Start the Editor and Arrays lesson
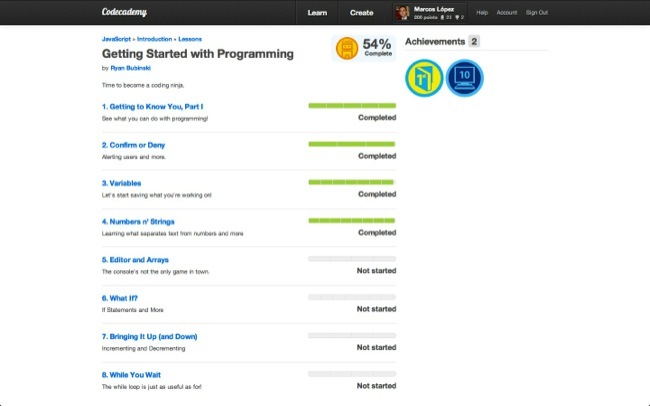650x406 pixels. coord(139,260)
